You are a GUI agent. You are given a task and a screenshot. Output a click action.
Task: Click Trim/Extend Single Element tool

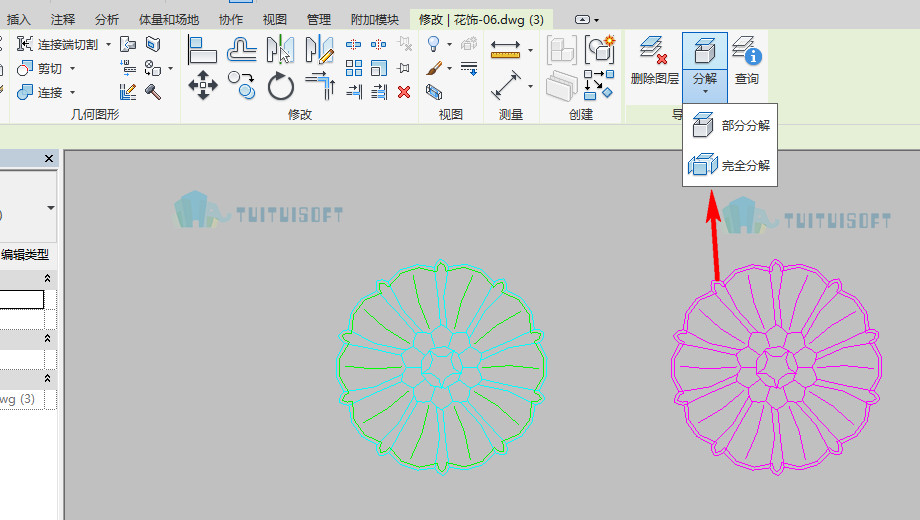click(x=354, y=92)
